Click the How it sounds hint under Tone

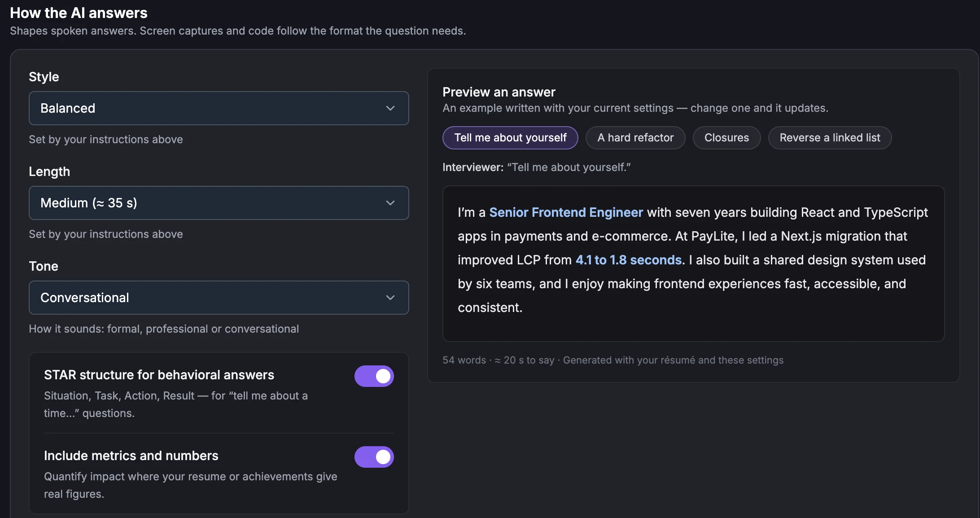(x=164, y=329)
